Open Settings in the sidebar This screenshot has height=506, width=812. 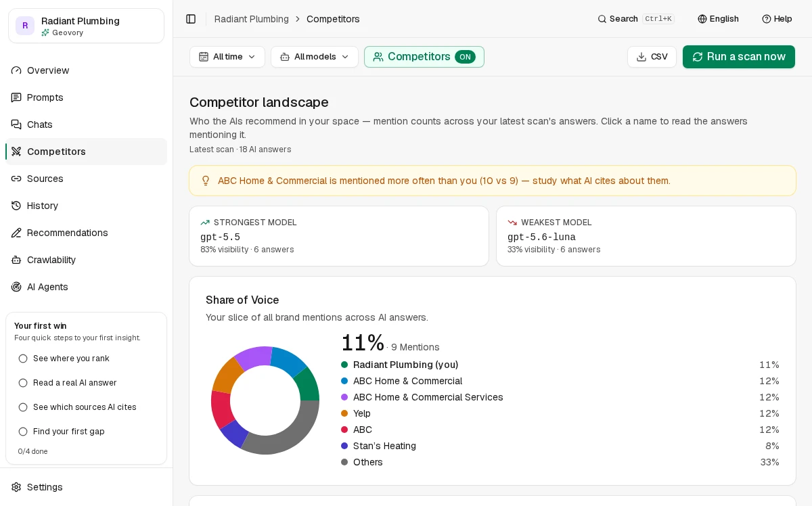pos(86,487)
